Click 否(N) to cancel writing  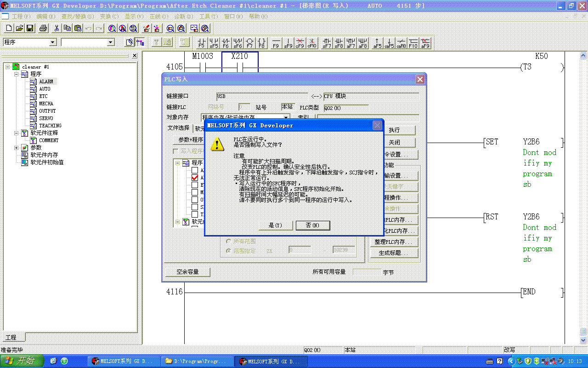[312, 225]
